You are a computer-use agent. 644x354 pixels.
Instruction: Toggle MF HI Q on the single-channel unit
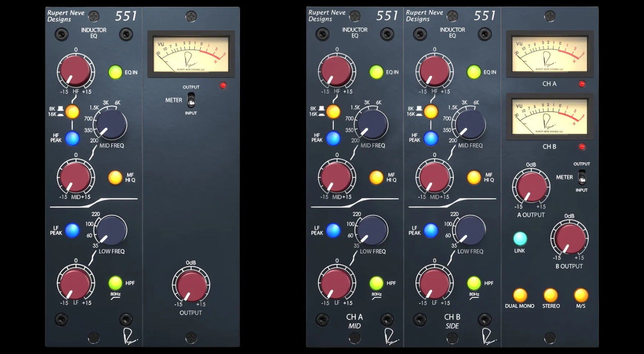pos(115,177)
